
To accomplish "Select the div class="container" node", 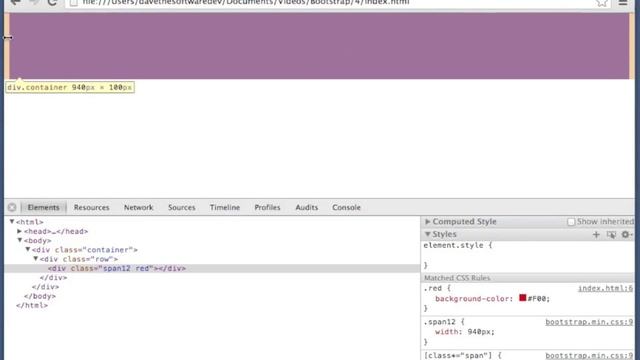I will pyautogui.click(x=84, y=250).
